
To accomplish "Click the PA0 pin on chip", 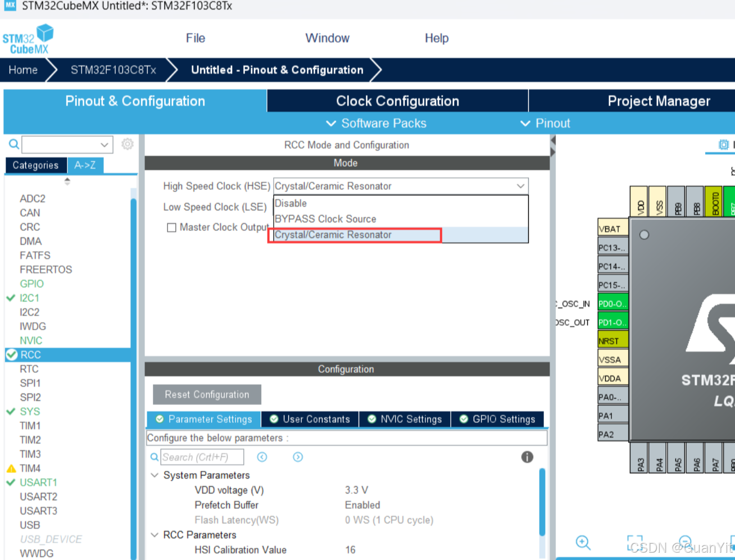I will [x=612, y=397].
